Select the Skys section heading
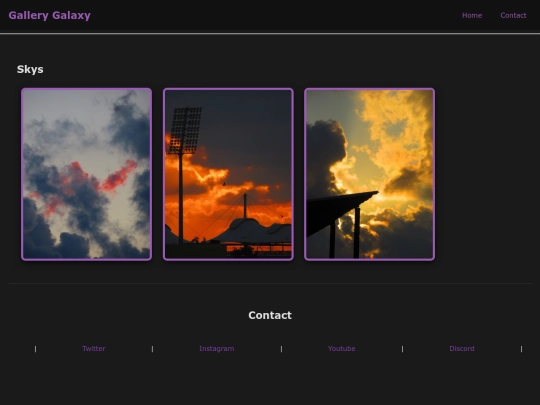 click(30, 70)
